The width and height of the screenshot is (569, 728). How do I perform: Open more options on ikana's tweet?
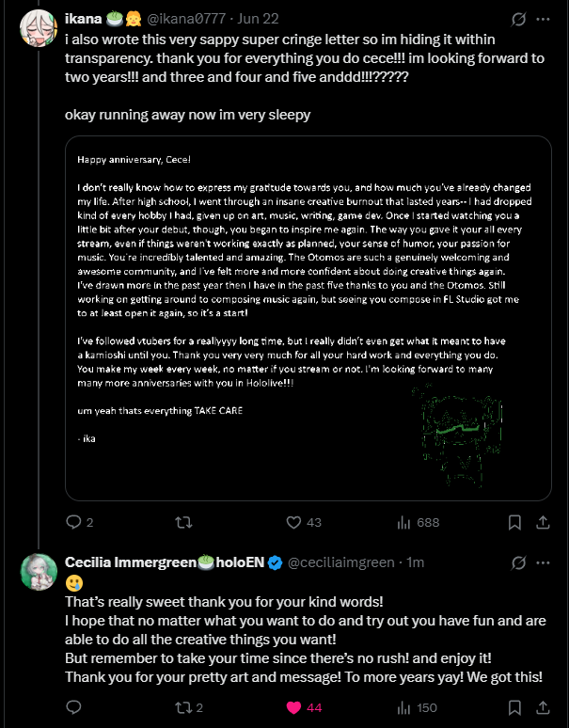coord(544,18)
